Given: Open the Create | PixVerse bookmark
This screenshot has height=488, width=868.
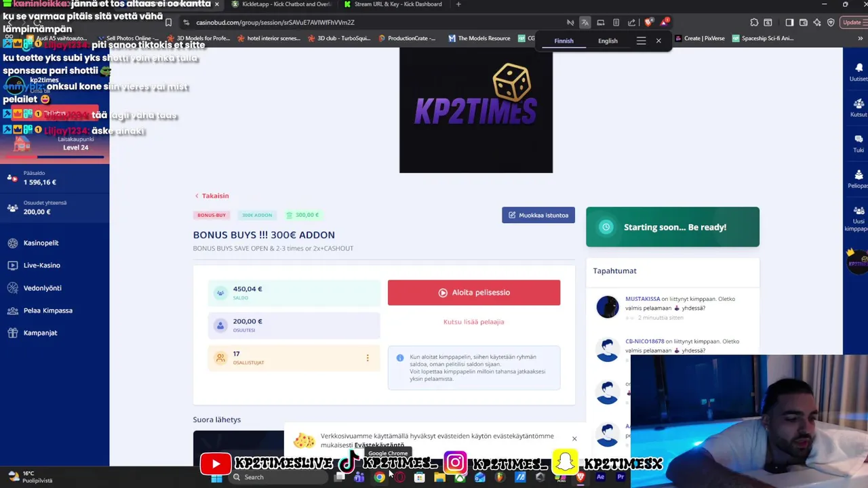Looking at the screenshot, I should coord(699,39).
